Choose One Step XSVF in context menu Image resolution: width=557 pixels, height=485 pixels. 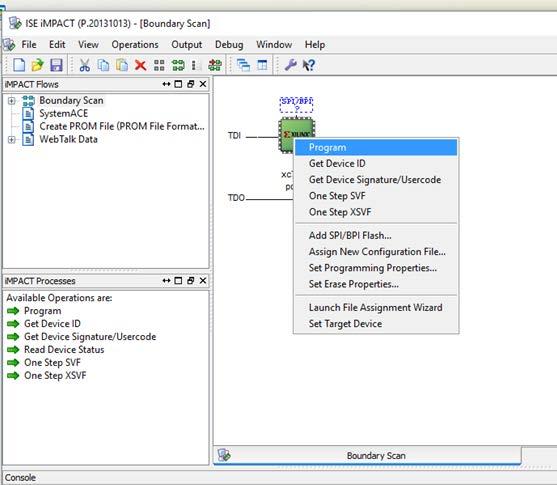376,212
